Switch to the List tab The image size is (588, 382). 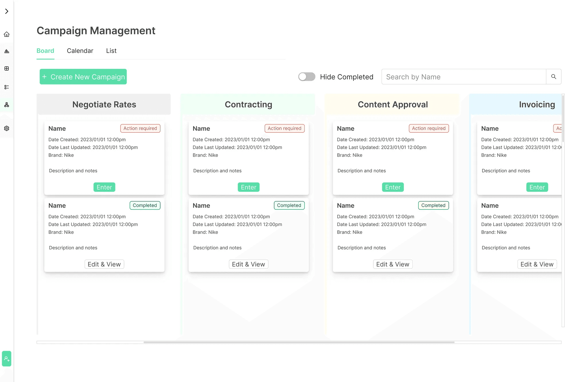click(111, 51)
